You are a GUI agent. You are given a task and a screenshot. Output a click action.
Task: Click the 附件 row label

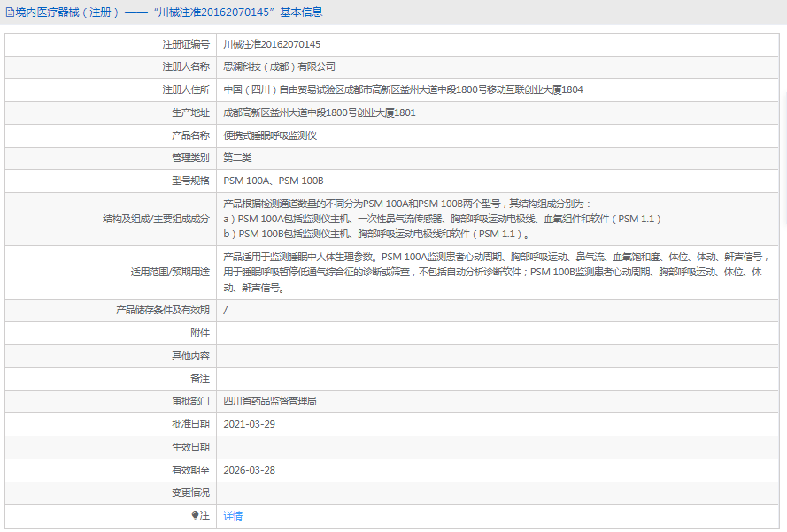[x=200, y=333]
